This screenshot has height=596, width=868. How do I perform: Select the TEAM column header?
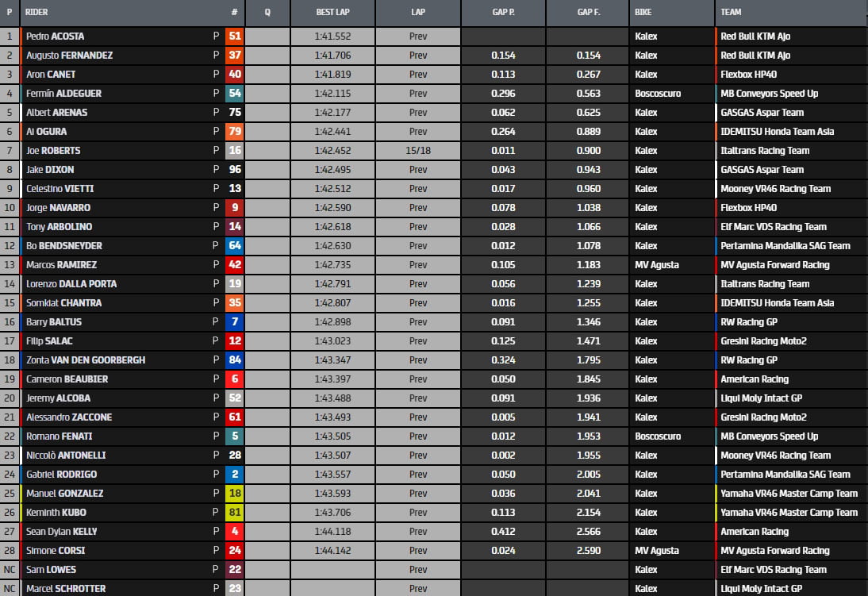tap(731, 13)
